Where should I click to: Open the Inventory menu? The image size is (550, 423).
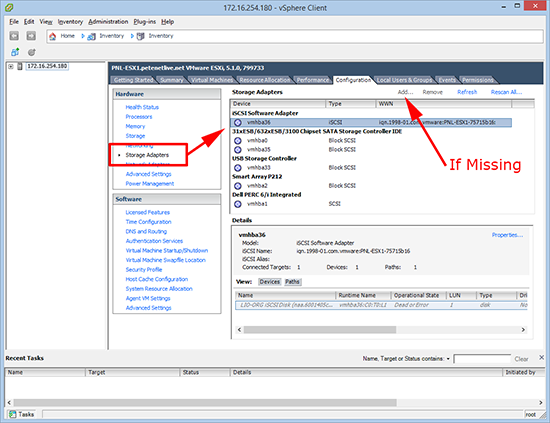[70, 22]
